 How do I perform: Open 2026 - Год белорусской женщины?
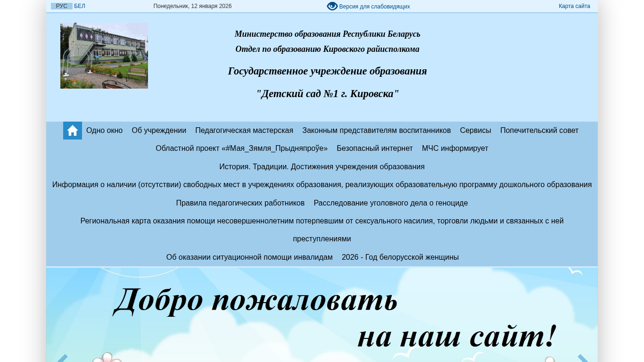pyautogui.click(x=400, y=257)
